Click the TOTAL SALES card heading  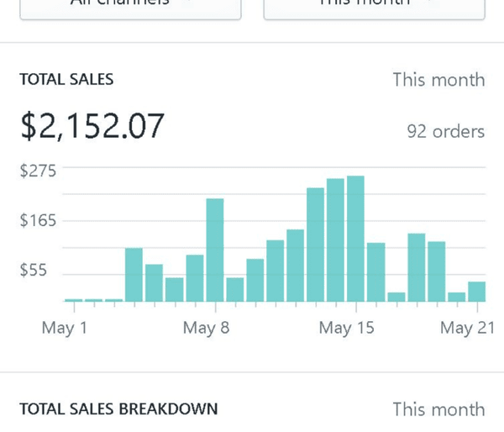[66, 80]
